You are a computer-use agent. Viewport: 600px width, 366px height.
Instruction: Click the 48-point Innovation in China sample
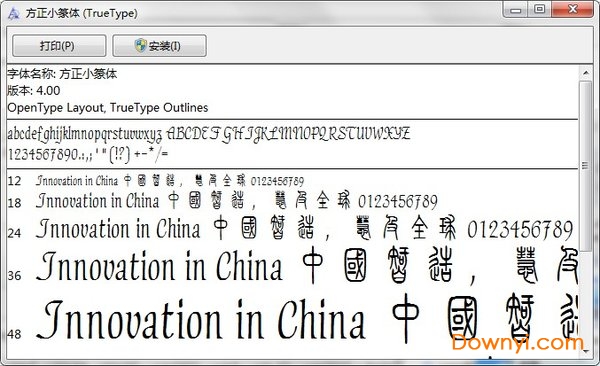(201, 320)
